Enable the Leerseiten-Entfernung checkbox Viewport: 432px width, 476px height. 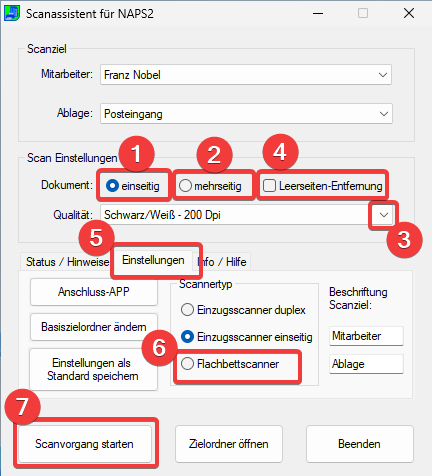pyautogui.click(x=322, y=186)
